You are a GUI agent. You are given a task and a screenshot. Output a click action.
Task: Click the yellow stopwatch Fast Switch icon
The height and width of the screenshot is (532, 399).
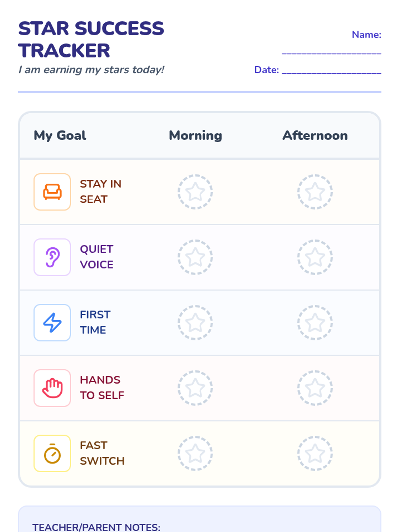pos(52,453)
